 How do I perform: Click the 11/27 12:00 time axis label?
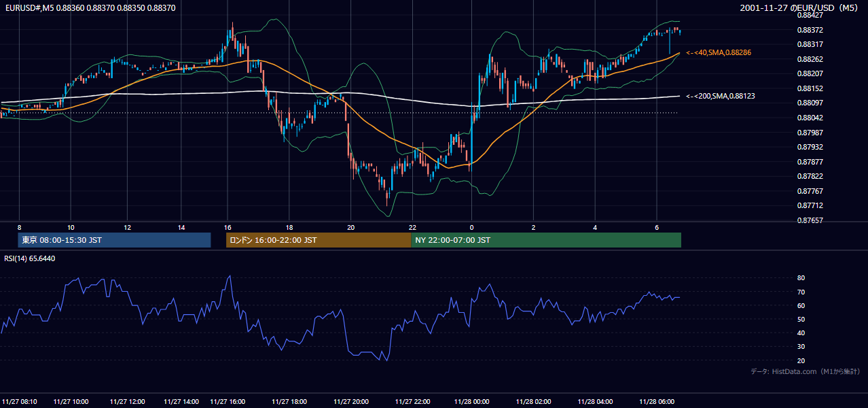point(126,401)
